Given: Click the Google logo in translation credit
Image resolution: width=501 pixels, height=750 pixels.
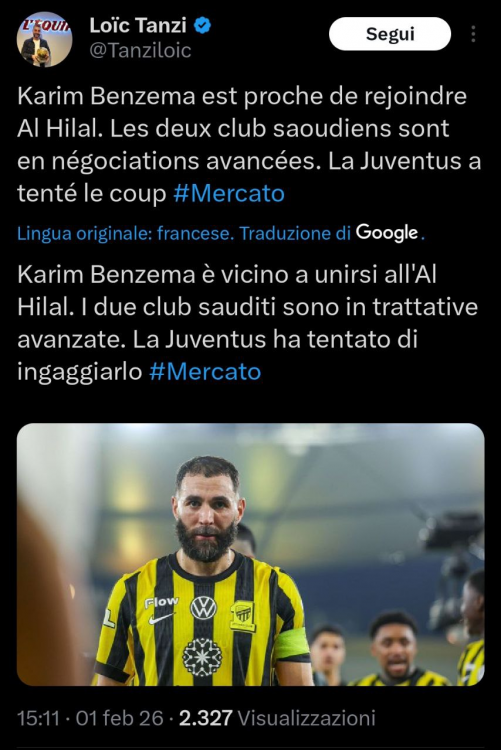Looking at the screenshot, I should (387, 233).
